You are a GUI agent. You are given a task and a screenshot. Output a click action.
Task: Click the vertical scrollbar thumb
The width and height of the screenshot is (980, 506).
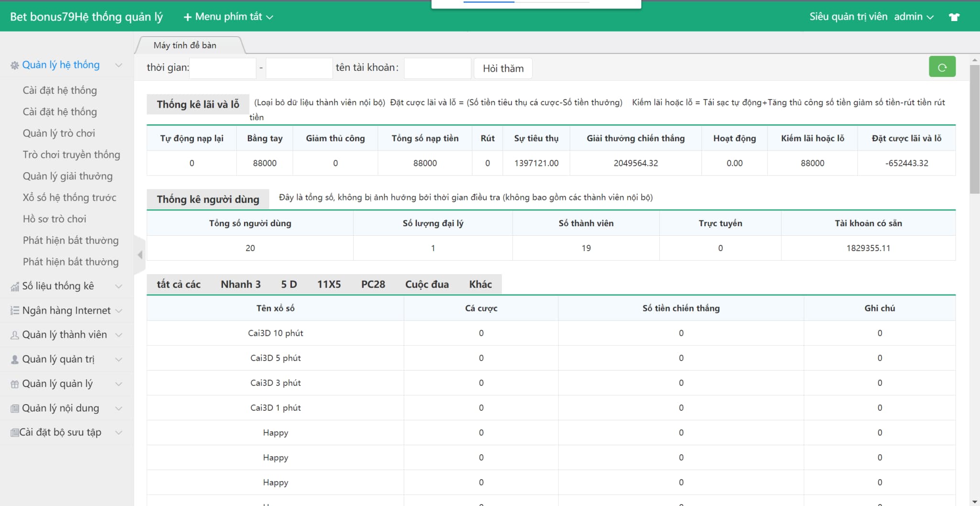(x=974, y=129)
